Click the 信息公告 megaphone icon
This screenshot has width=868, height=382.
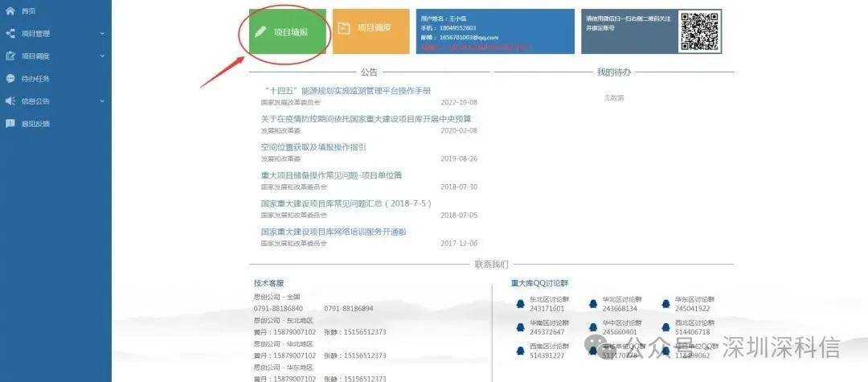pyautogui.click(x=10, y=101)
